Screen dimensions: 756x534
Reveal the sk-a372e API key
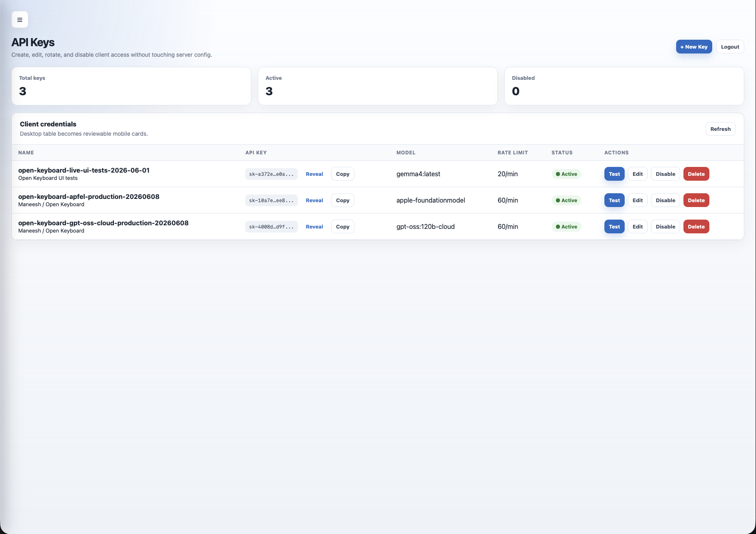coord(314,174)
